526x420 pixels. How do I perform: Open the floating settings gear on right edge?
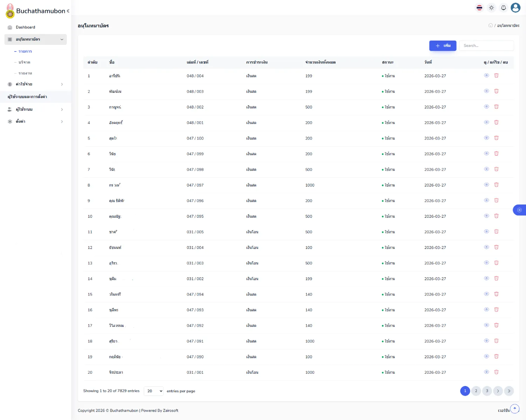tap(519, 210)
